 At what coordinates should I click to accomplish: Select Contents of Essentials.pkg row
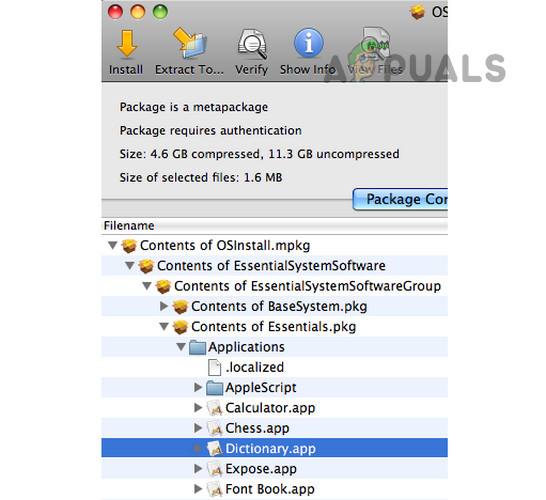click(x=274, y=327)
